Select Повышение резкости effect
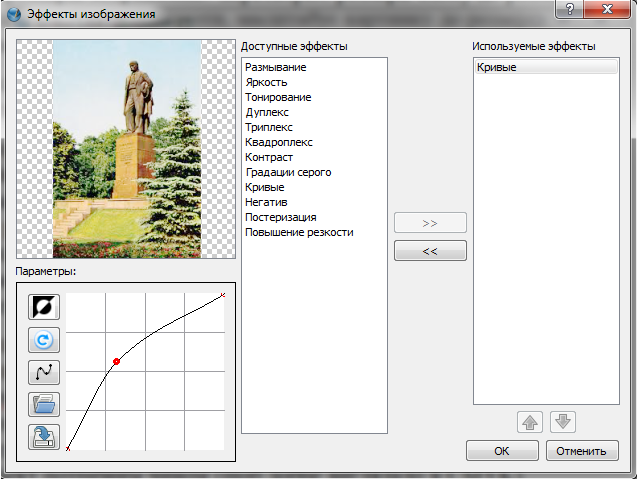The width and height of the screenshot is (637, 479). tap(299, 232)
